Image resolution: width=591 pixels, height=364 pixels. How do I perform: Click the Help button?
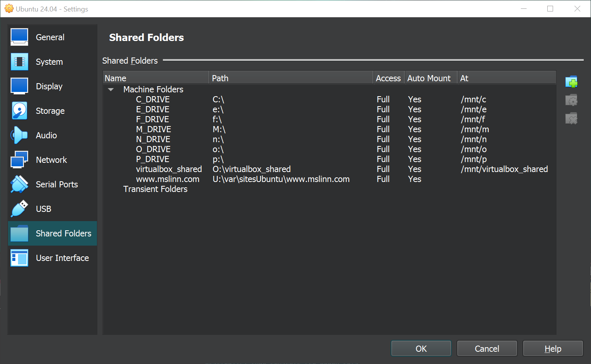coord(553,349)
